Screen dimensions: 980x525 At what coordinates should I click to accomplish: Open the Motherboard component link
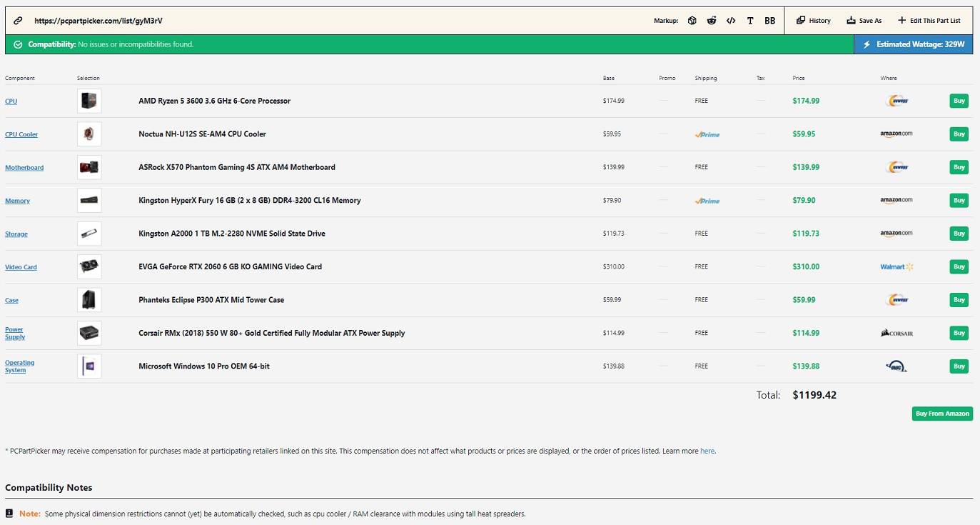pos(24,168)
